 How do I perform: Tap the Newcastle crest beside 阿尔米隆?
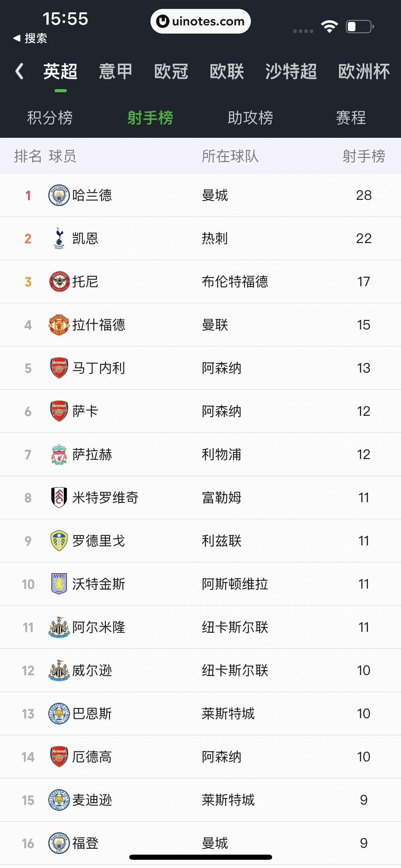[59, 627]
